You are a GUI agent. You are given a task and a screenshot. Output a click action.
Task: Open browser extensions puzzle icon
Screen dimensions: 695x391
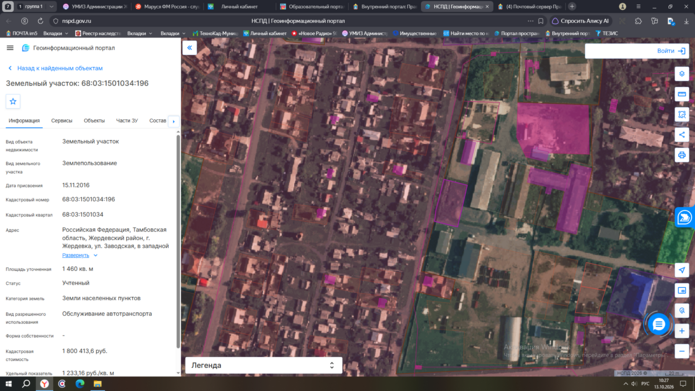coord(638,21)
